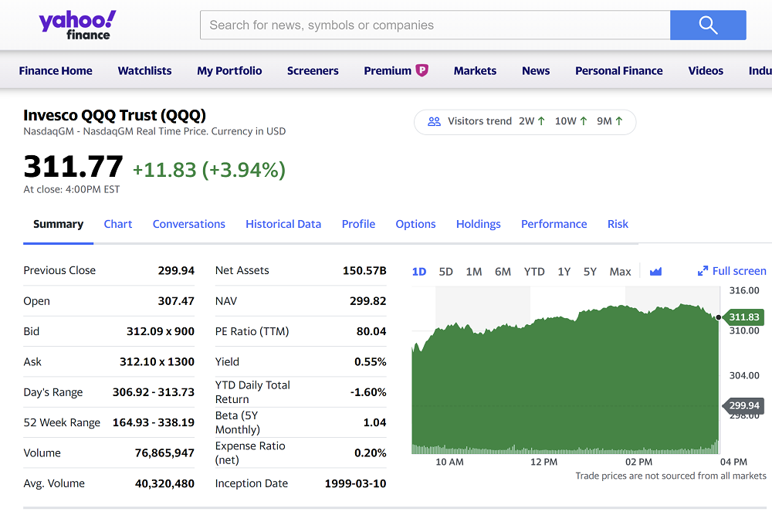Select the 1D chart range

419,272
